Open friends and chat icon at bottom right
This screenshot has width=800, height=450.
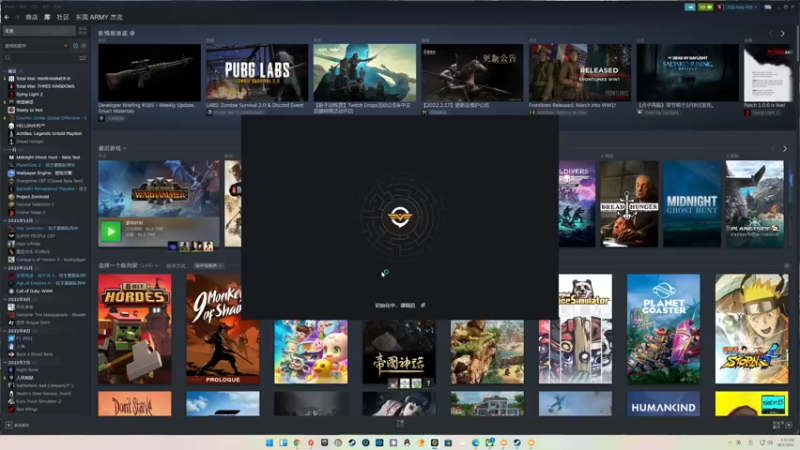click(789, 424)
